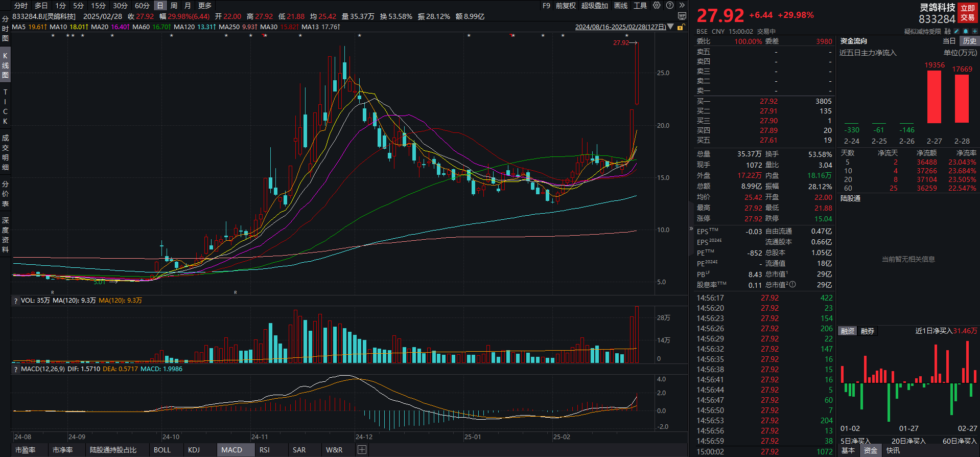Click the lock icon beside date range
This screenshot has height=457, width=980.
[680, 27]
